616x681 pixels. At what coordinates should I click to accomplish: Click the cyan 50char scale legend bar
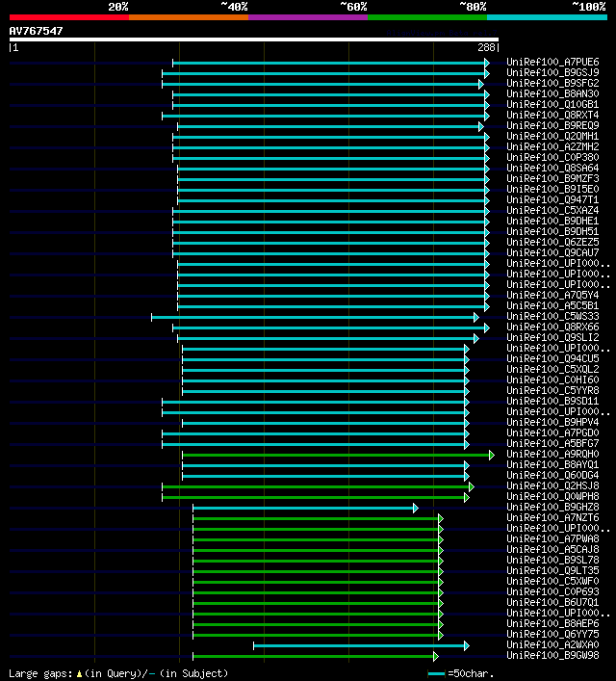click(436, 674)
